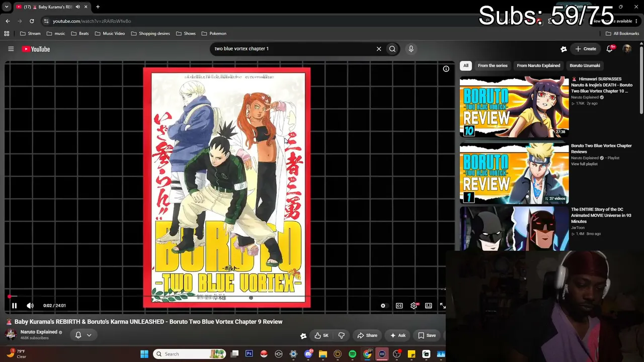Screen dimensions: 644x362
Task: Click the Ask button
Action: pyautogui.click(x=397, y=335)
